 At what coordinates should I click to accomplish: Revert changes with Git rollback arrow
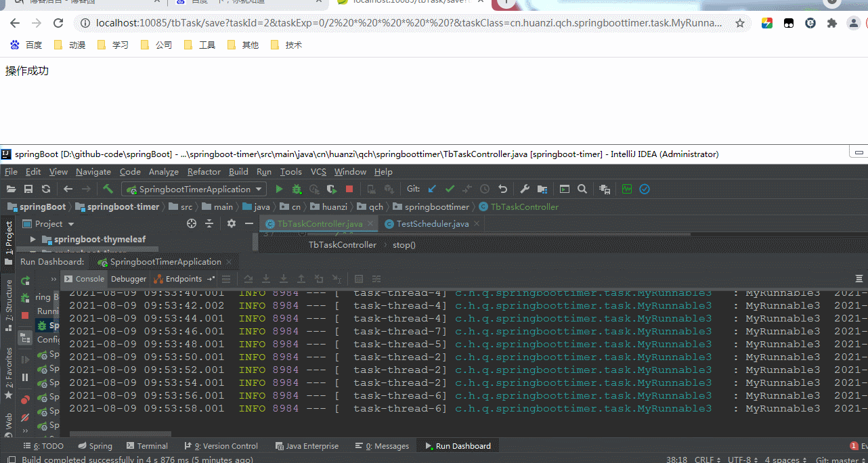point(502,189)
